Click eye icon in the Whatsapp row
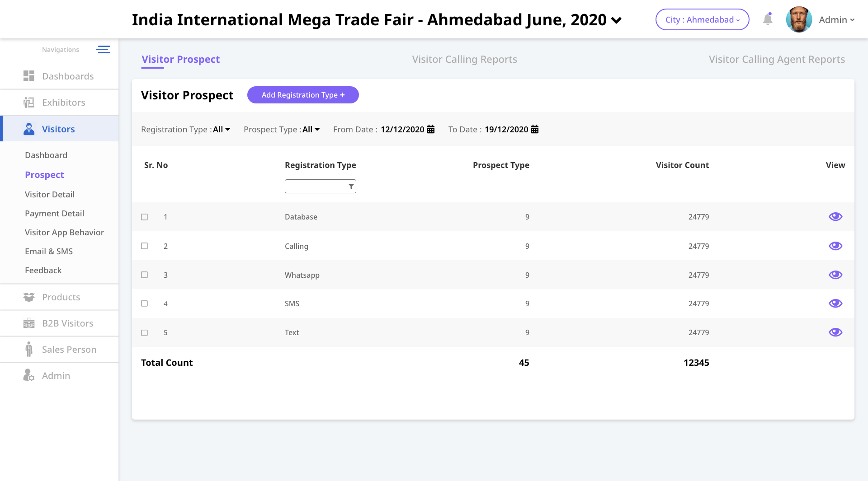Image resolution: width=868 pixels, height=481 pixels. [x=835, y=275]
